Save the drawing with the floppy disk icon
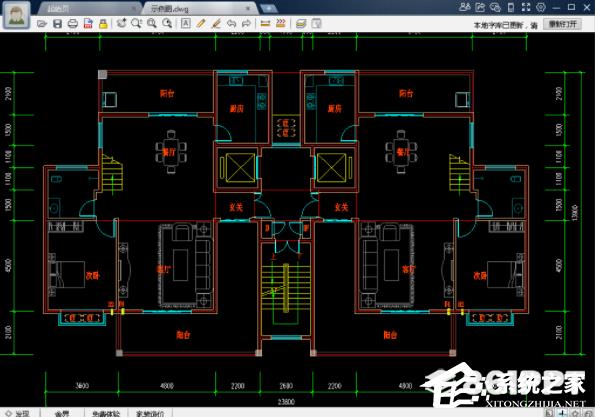 (x=57, y=24)
